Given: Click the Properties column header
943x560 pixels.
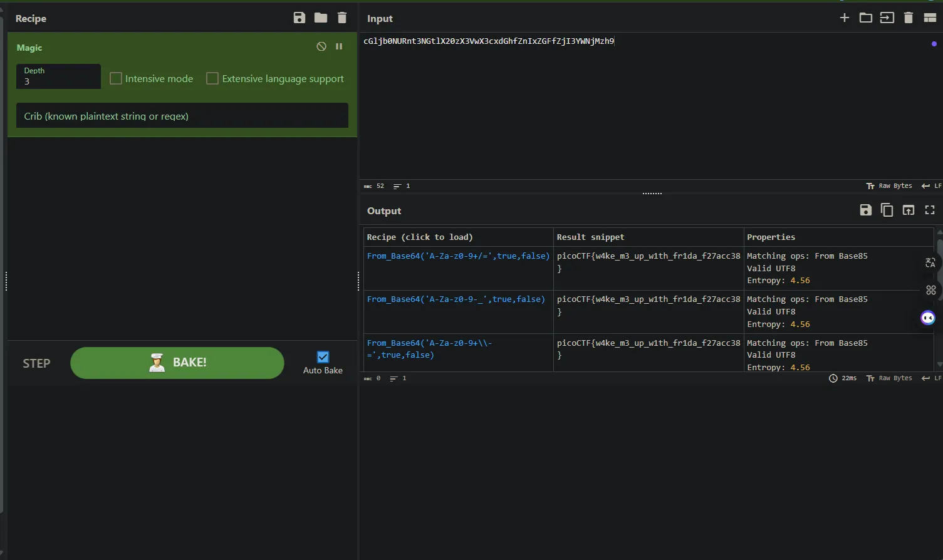Looking at the screenshot, I should 771,237.
